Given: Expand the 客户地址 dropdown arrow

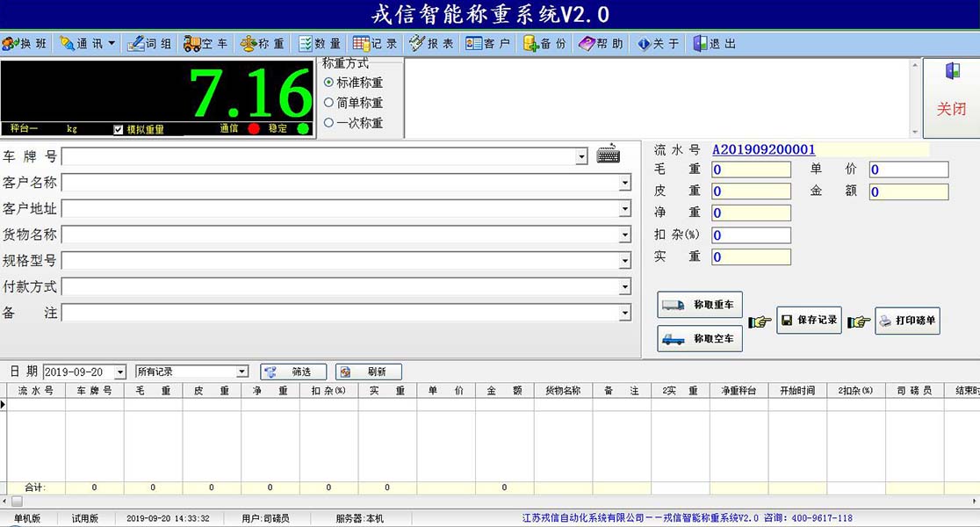Looking at the screenshot, I should point(625,209).
